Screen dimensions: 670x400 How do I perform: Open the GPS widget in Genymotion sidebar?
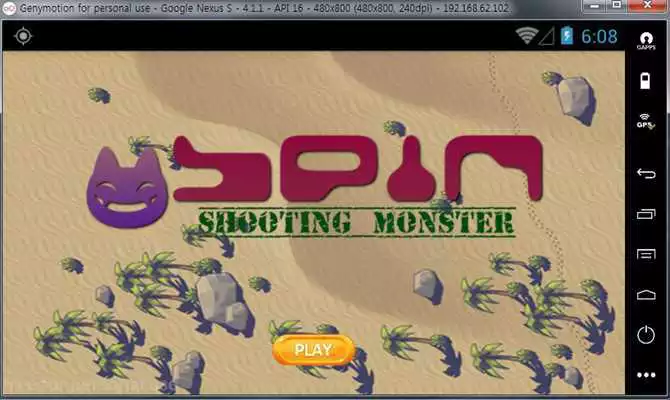(645, 121)
